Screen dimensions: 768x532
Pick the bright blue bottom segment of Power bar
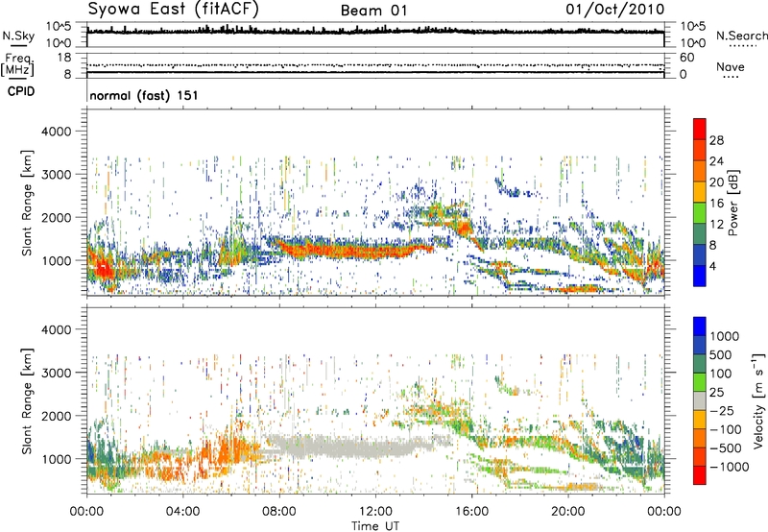click(x=700, y=276)
